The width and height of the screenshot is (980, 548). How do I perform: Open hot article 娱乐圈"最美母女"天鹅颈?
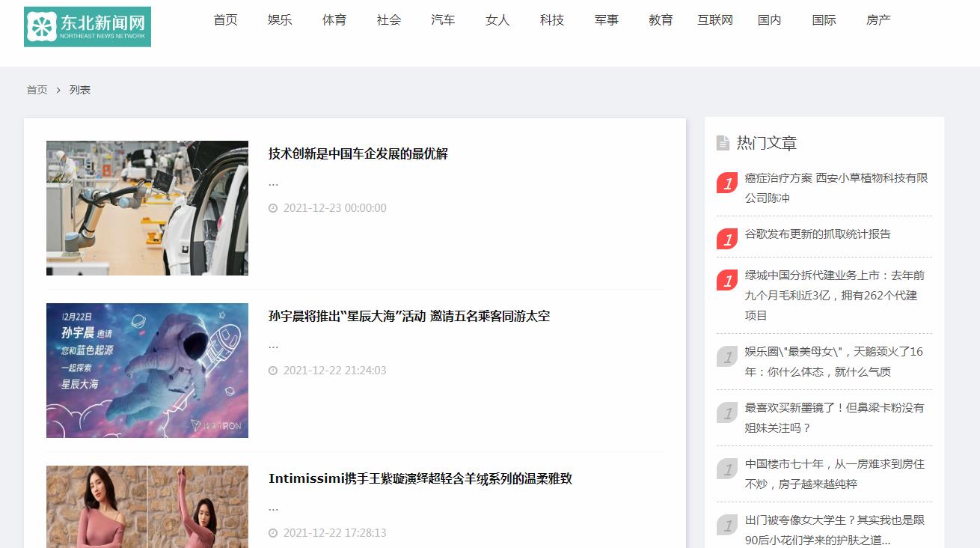point(834,362)
